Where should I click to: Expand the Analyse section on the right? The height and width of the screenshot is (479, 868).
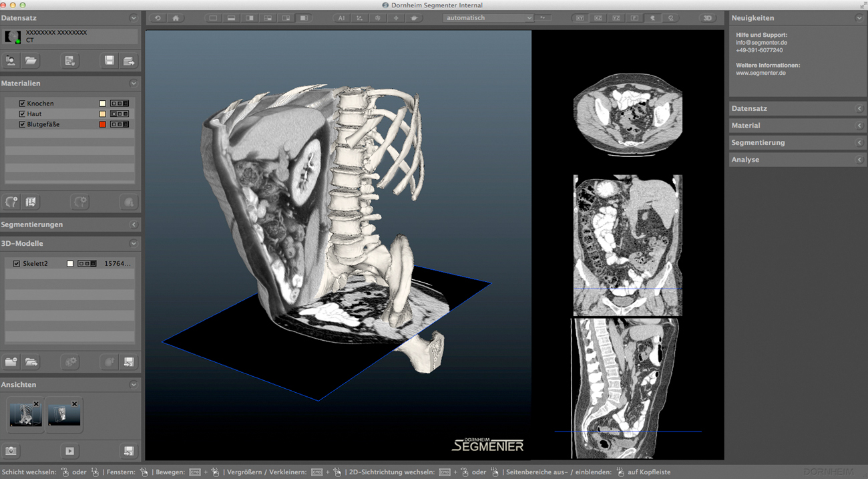tap(859, 160)
